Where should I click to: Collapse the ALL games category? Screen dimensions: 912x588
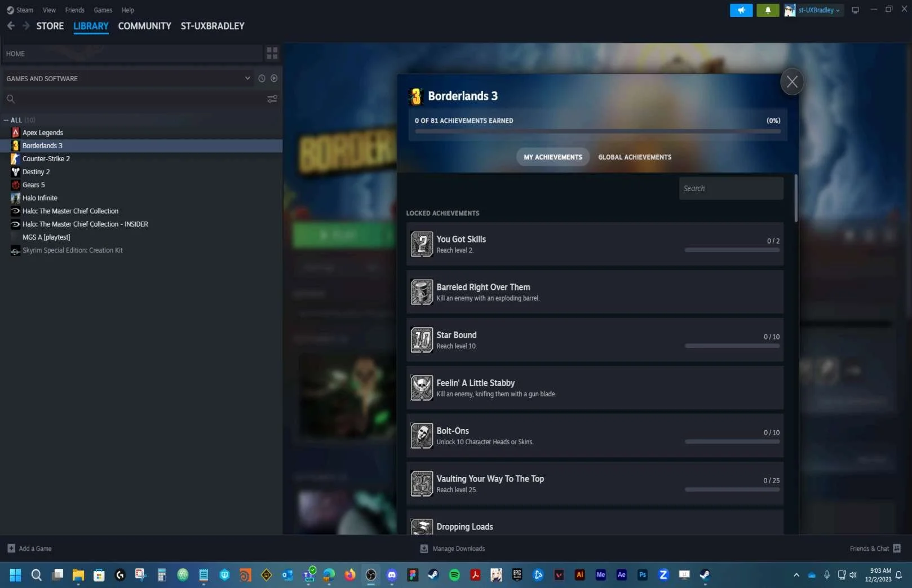[6, 120]
